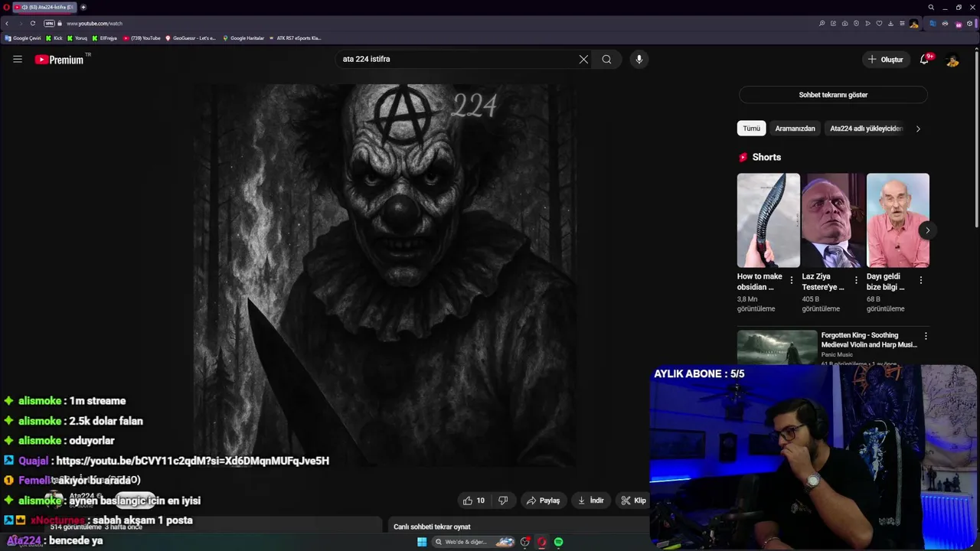Open the YouTube notifications bell

pyautogui.click(x=924, y=60)
